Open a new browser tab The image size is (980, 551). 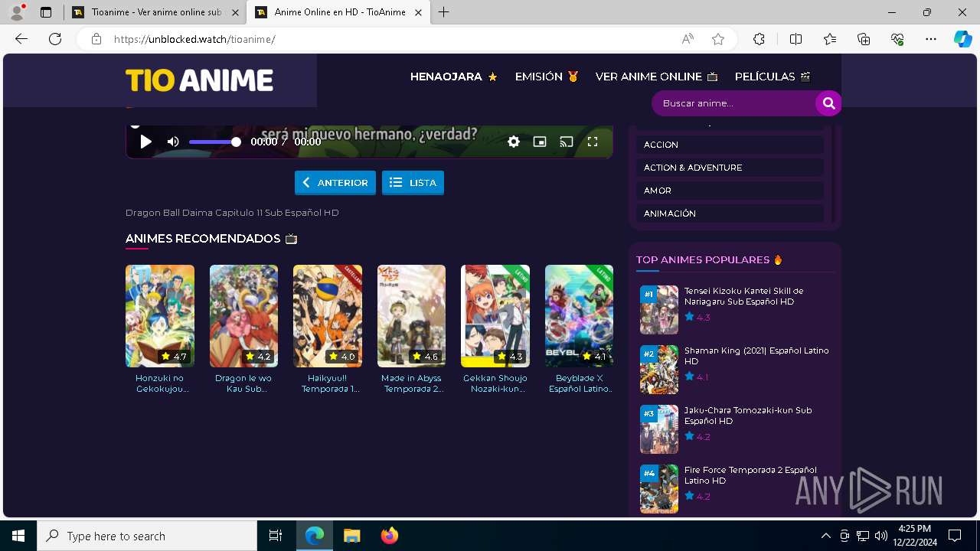point(444,12)
